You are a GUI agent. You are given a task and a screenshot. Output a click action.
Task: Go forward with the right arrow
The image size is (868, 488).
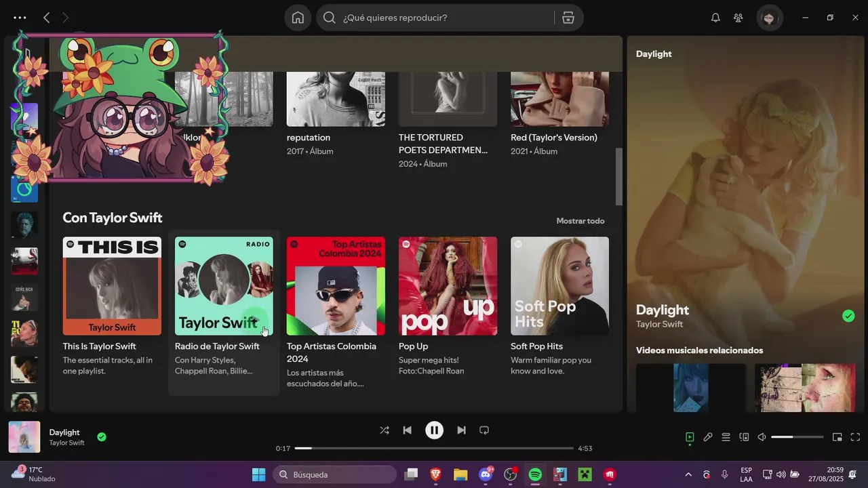66,18
